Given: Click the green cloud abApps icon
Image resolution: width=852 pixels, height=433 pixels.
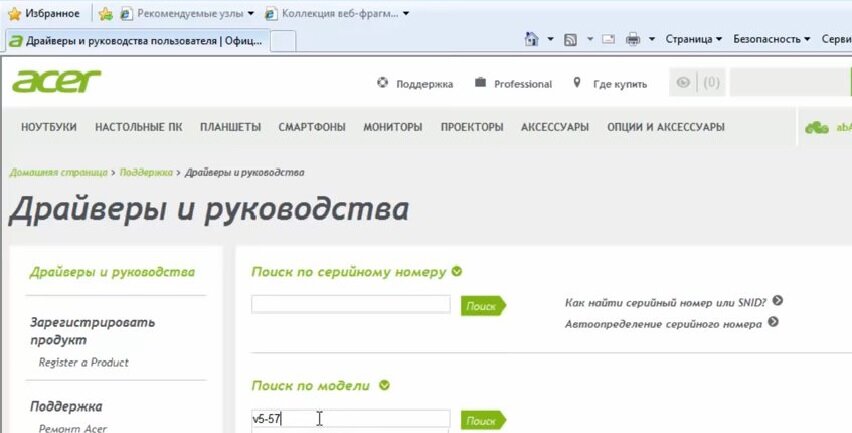Looking at the screenshot, I should [x=816, y=128].
